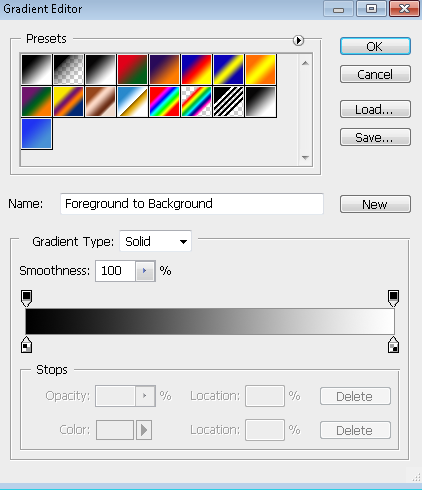Choose the blue, yellow, blue gradient preset
Viewport: 422px width, 490px height.
coord(228,69)
